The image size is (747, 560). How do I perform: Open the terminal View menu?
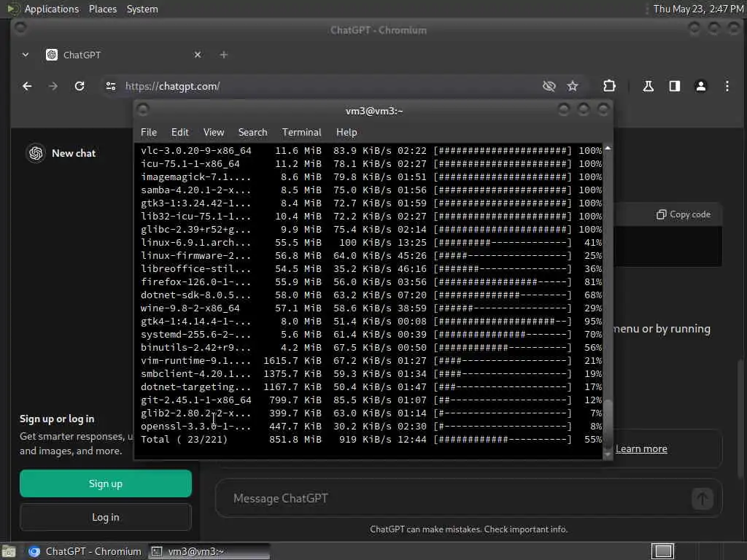(214, 133)
